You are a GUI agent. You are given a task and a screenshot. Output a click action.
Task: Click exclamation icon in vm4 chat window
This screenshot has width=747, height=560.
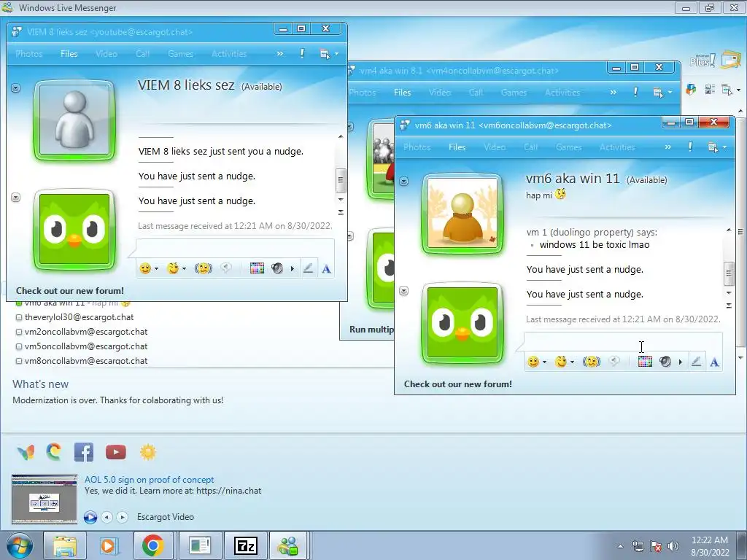[x=635, y=92]
